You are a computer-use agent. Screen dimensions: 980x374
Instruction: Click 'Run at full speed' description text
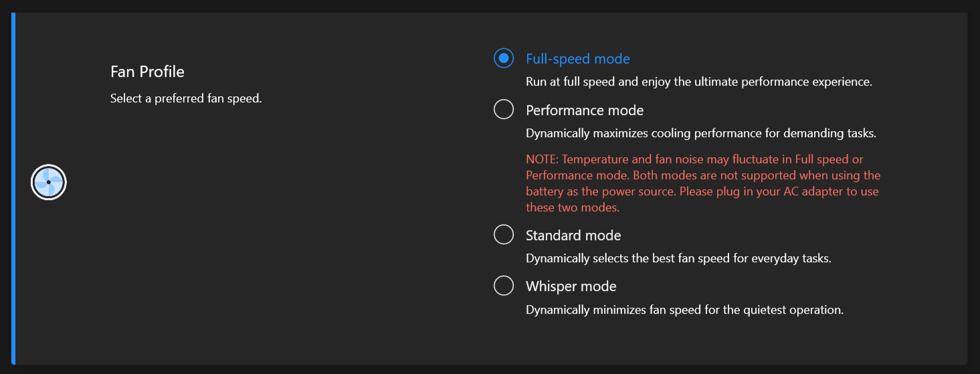698,82
